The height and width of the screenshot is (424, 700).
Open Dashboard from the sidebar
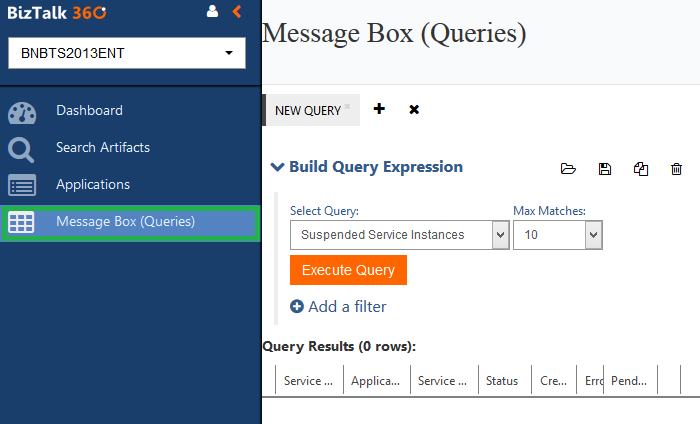tap(89, 111)
